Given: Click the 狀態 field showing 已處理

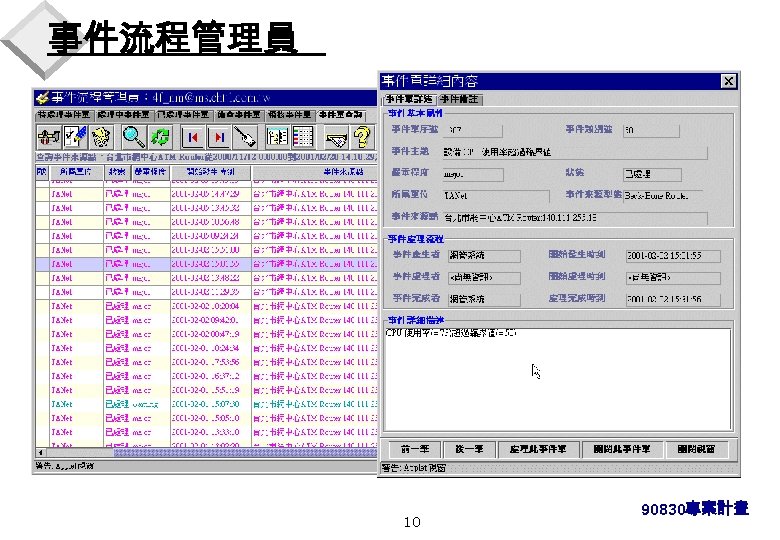Looking at the screenshot, I should (x=652, y=175).
